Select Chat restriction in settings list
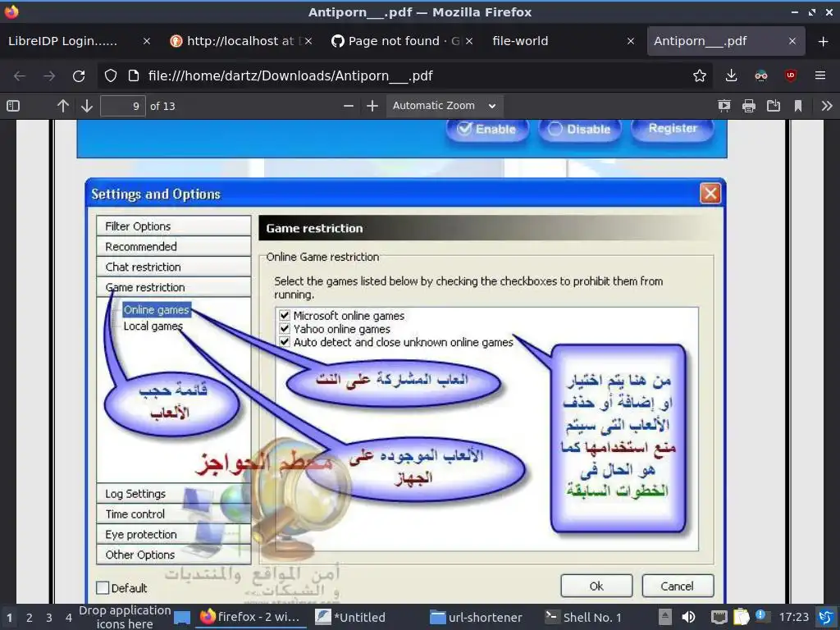 click(x=174, y=267)
